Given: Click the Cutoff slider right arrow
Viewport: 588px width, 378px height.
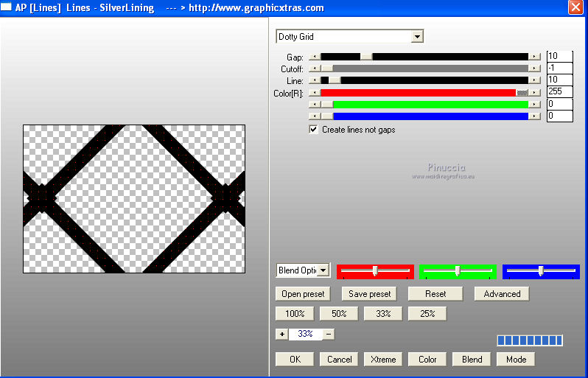Looking at the screenshot, I should pos(534,69).
